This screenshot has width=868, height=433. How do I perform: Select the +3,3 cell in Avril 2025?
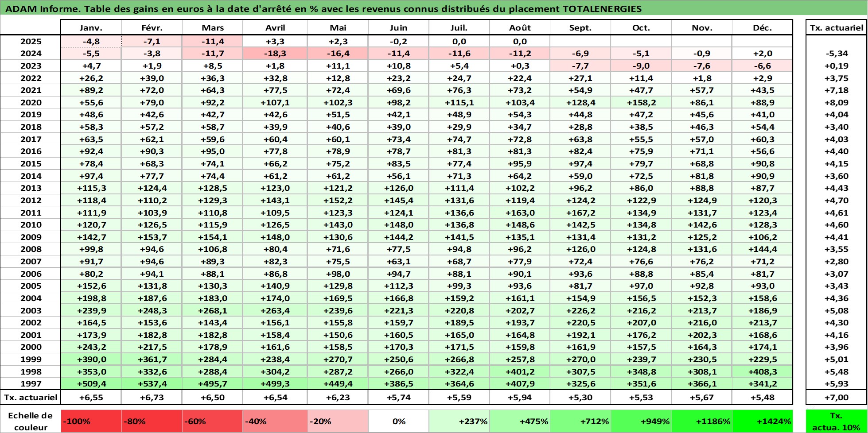click(275, 41)
